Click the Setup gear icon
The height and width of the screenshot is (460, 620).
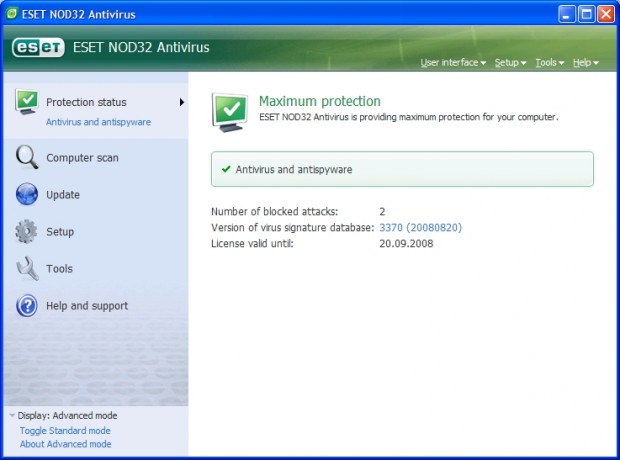click(x=26, y=231)
